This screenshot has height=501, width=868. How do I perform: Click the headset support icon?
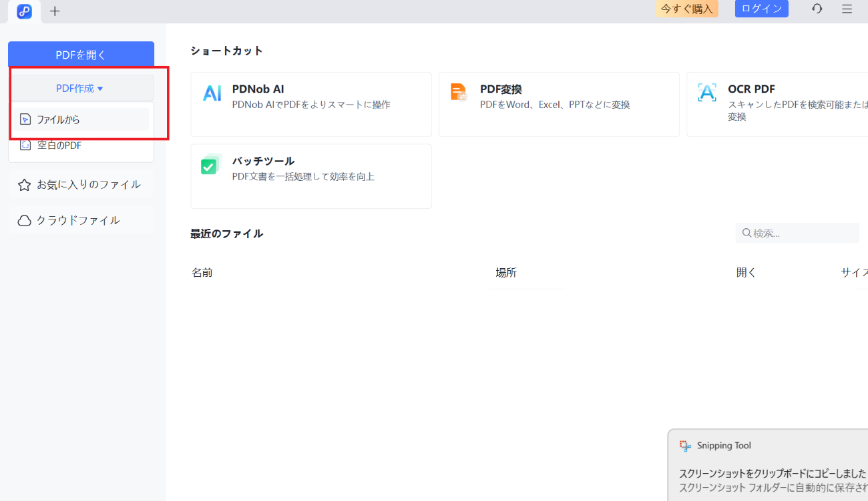click(x=817, y=9)
